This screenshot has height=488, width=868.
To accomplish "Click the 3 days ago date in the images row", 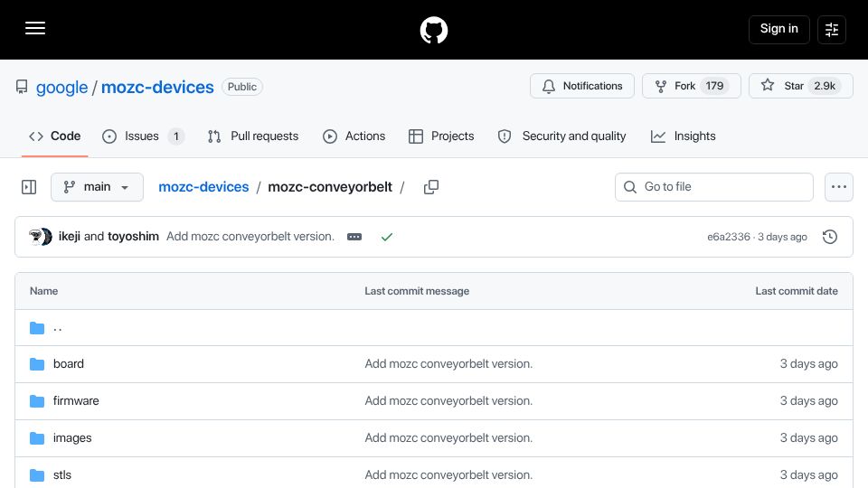I will (x=808, y=437).
